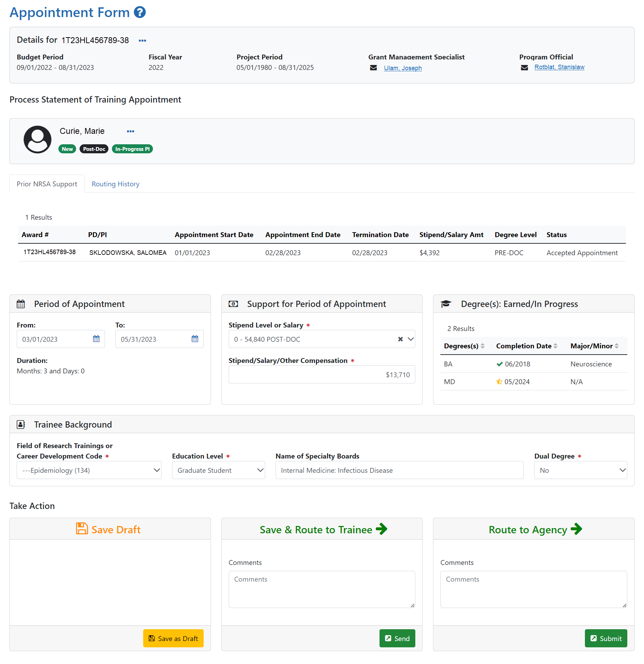
Task: Click the To date input field
Action: click(159, 339)
